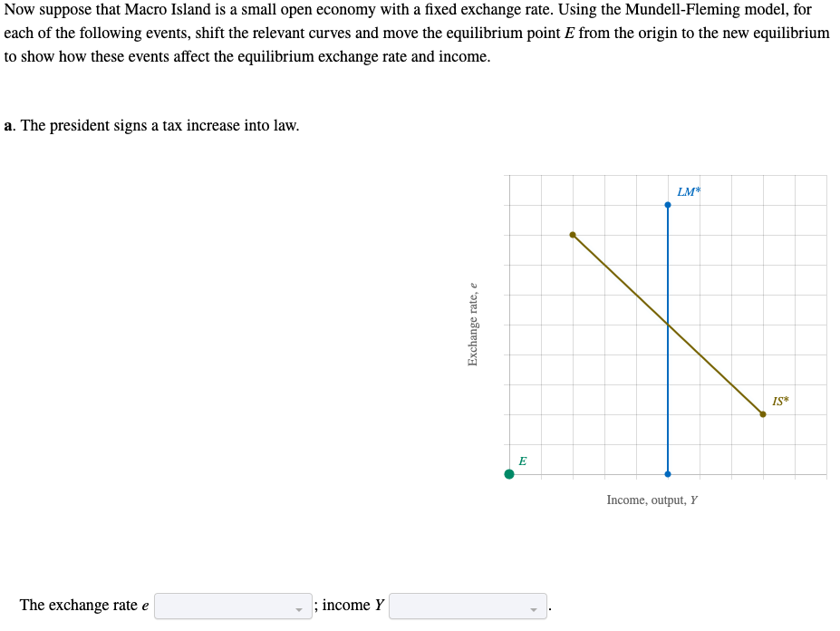Select equilibrium point E at the origin
Screen dimensions: 840x631
click(x=509, y=472)
